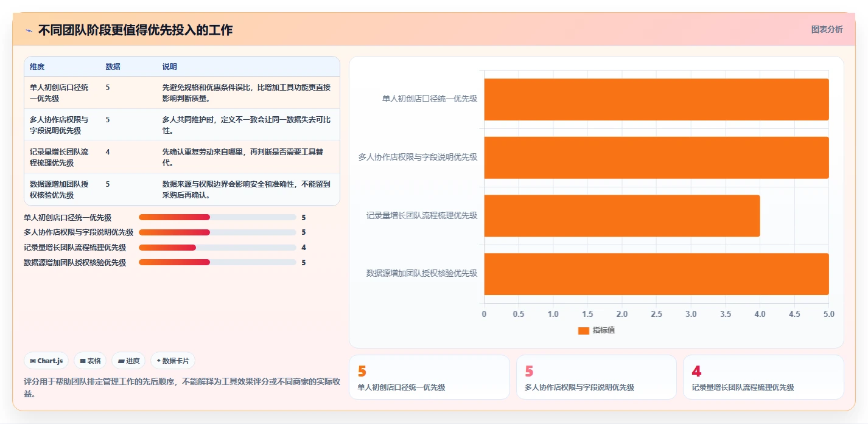This screenshot has height=424, width=868.
Task: Click chart bar for 多人协作店权限与字段说明优先级
Action: (656, 158)
